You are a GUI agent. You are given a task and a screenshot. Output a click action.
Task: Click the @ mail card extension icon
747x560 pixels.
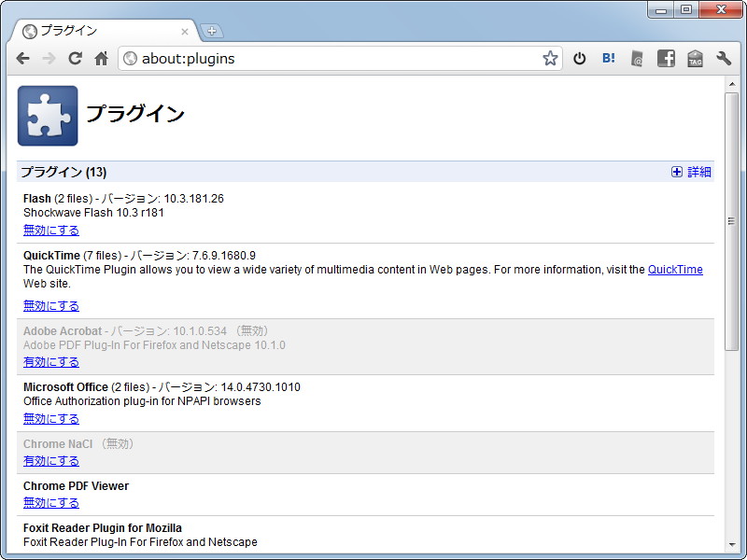click(x=637, y=58)
